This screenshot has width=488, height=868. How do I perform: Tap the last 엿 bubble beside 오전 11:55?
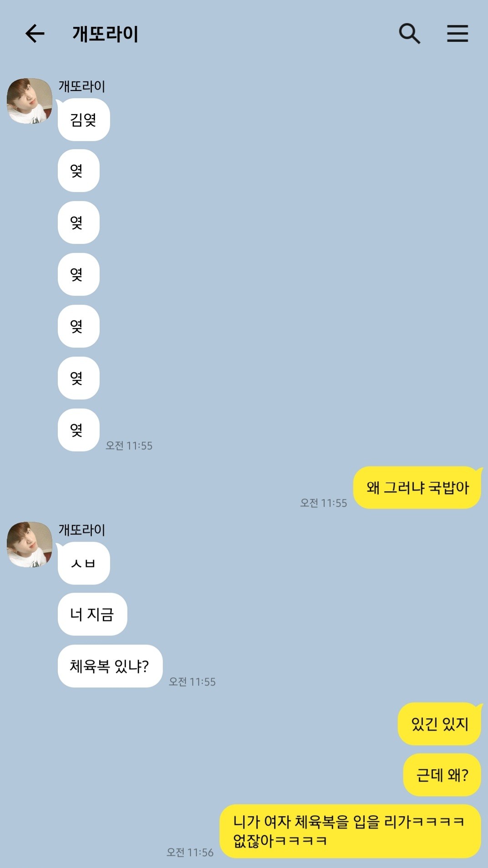tap(79, 430)
